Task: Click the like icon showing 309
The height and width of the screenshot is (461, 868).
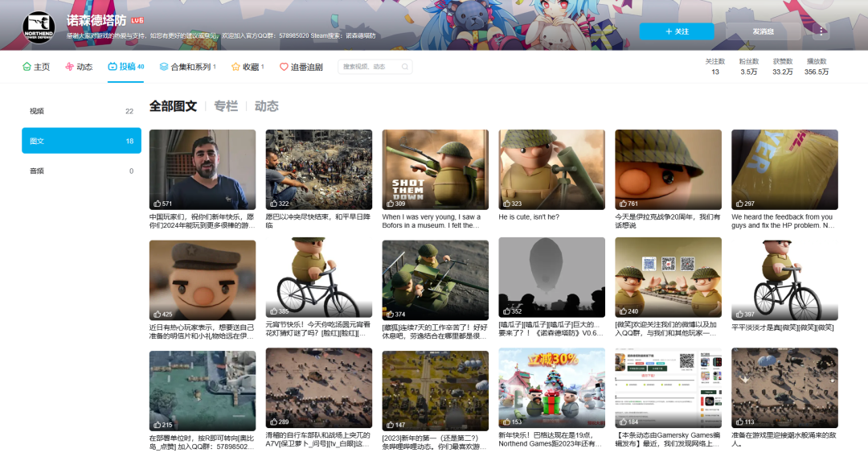Action: pos(390,204)
